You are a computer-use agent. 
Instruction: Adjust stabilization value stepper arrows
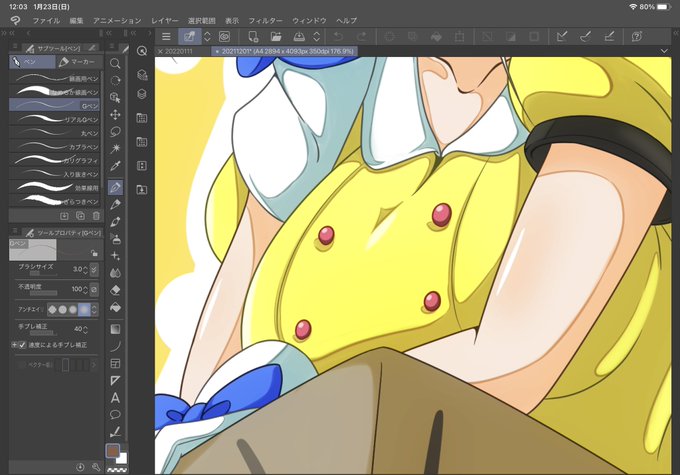tap(85, 329)
